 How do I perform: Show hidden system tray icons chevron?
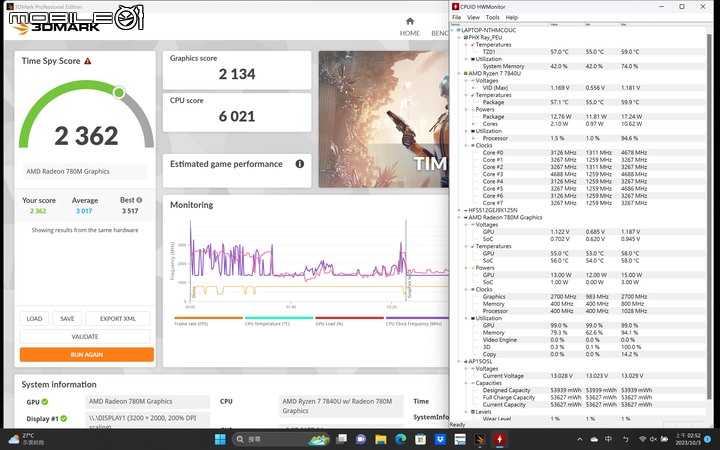pyautogui.click(x=579, y=439)
